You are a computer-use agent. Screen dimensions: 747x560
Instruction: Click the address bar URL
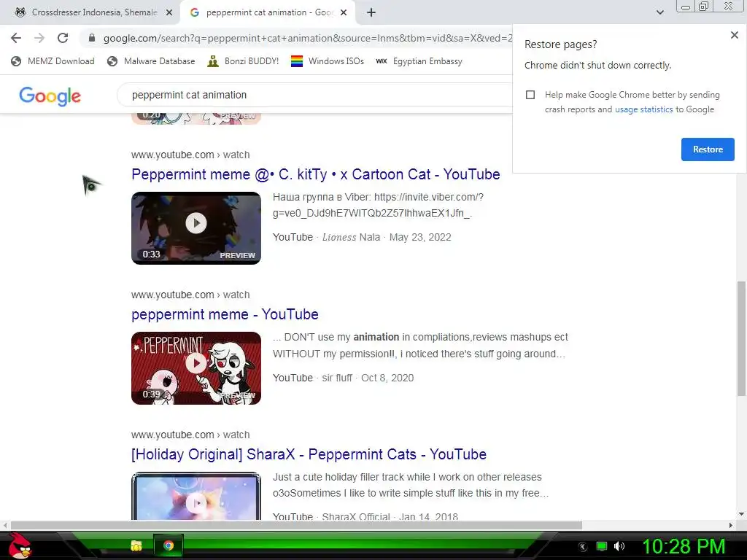[x=307, y=38]
